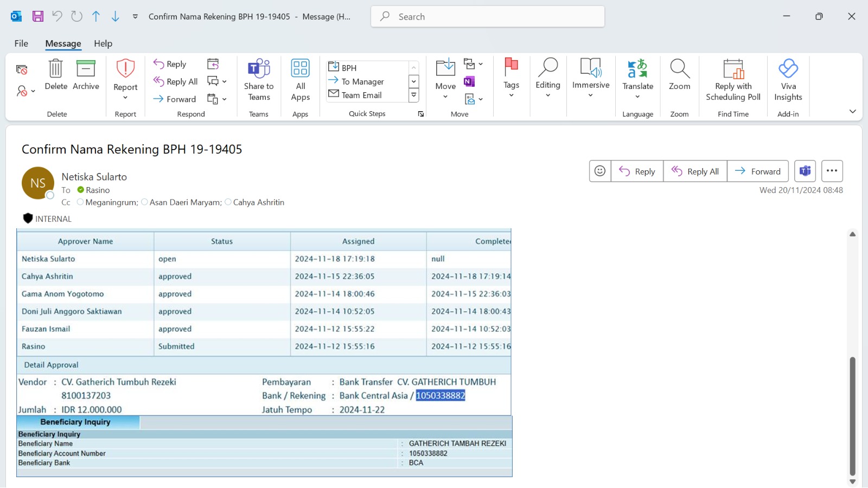868x488 pixels.
Task: Click in the Search box
Action: coord(488,16)
